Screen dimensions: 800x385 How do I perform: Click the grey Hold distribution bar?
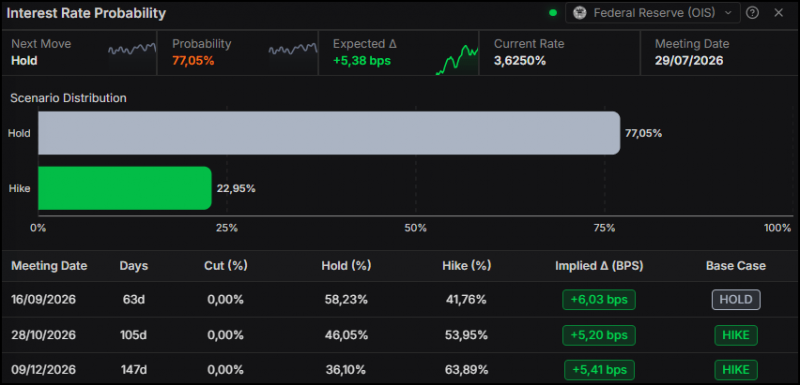click(x=329, y=133)
